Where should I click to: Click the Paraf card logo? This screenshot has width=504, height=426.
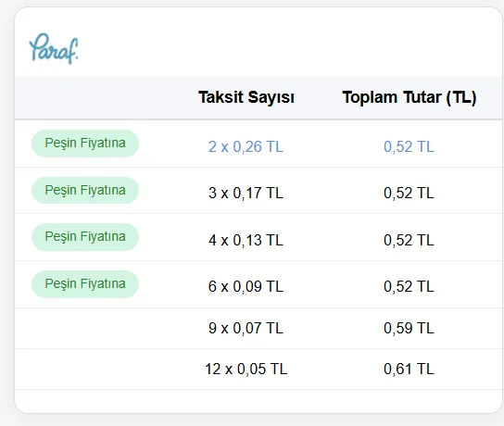54,48
